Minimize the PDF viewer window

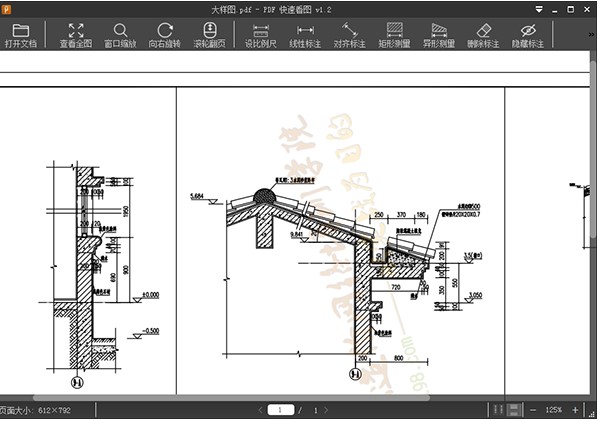pyautogui.click(x=555, y=10)
